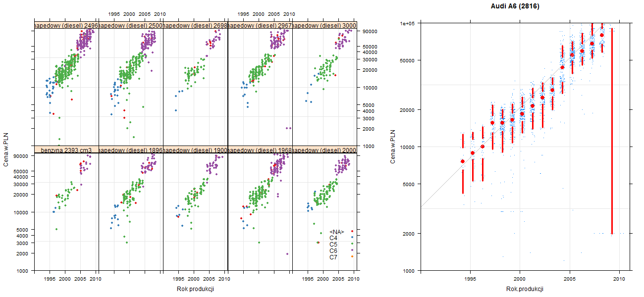Click the "Audi A6 (2816)" chart title

click(x=515, y=6)
